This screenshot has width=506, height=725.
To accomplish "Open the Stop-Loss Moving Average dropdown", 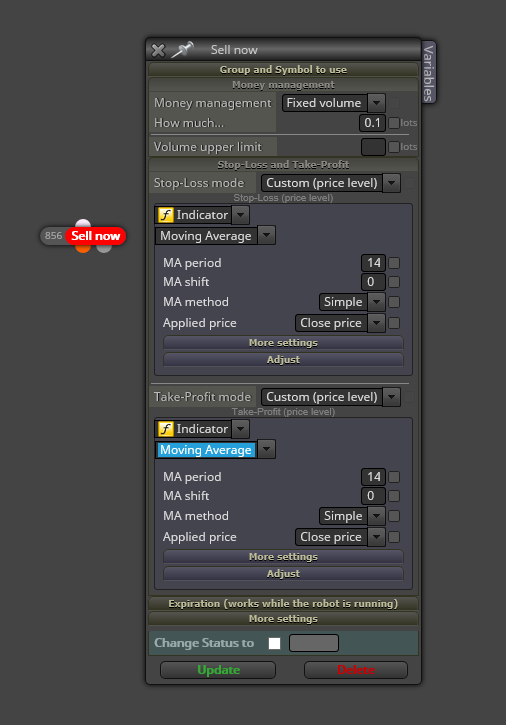I will click(x=215, y=235).
